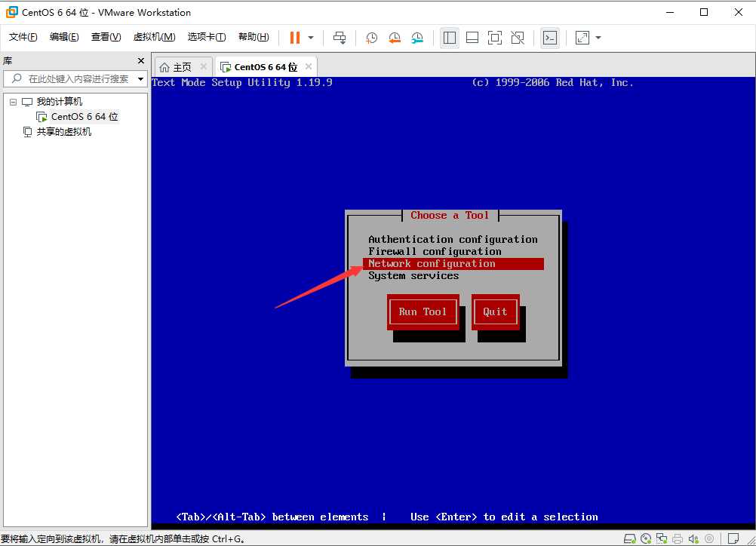
Task: Enter full screen mode
Action: 495,38
